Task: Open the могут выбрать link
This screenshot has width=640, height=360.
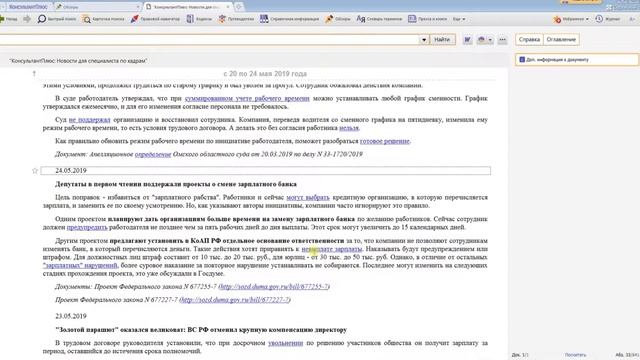Action: (308, 197)
